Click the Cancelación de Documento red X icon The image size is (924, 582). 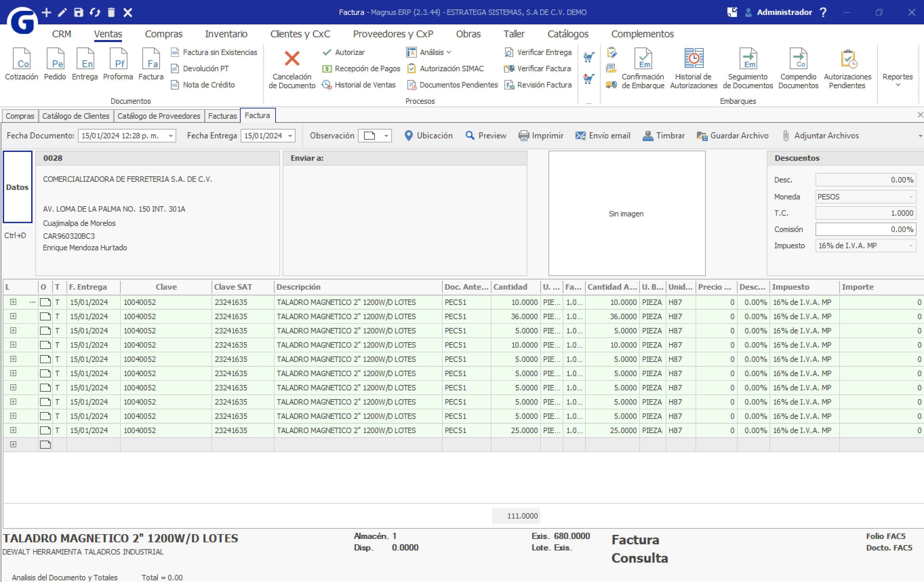click(292, 59)
